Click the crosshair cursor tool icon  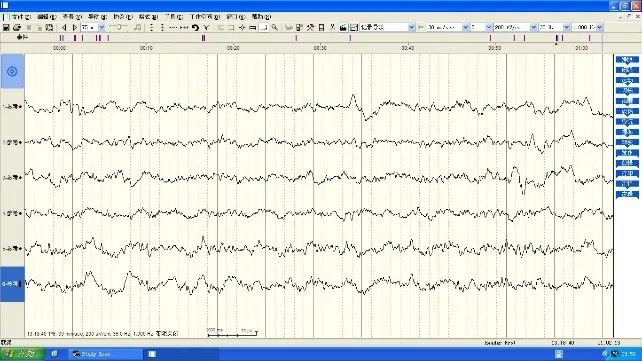242,27
